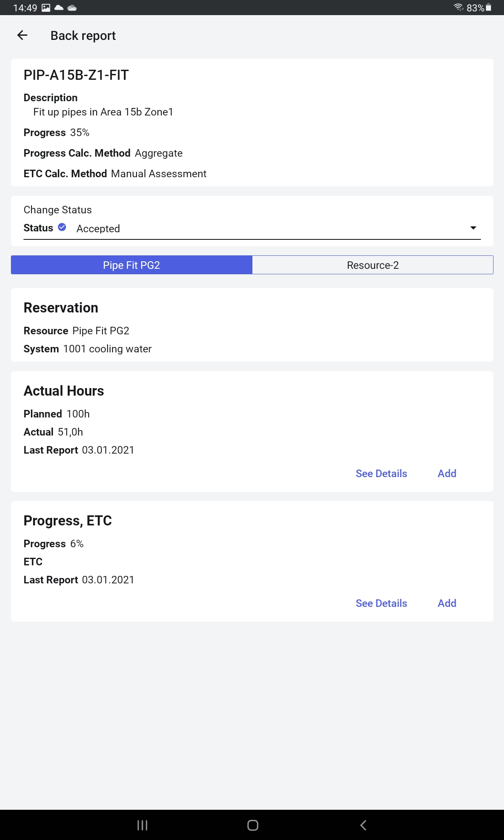Open See Details under Progress, ETC

[x=381, y=603]
